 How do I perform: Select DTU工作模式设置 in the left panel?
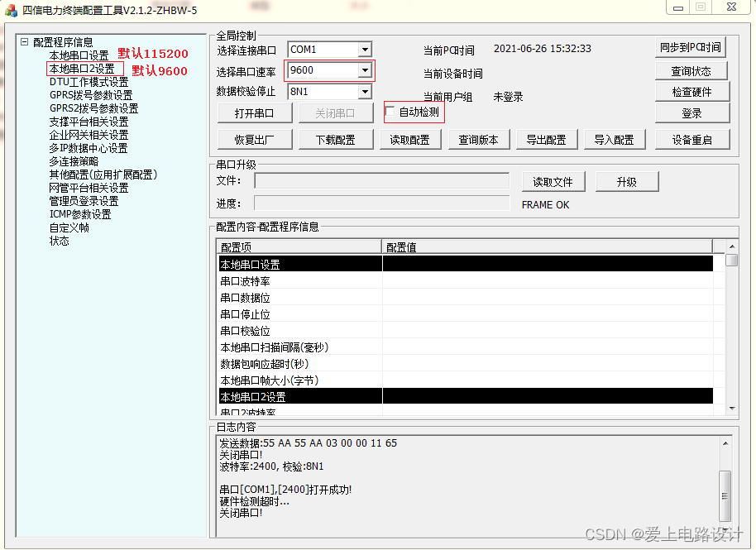tap(89, 81)
